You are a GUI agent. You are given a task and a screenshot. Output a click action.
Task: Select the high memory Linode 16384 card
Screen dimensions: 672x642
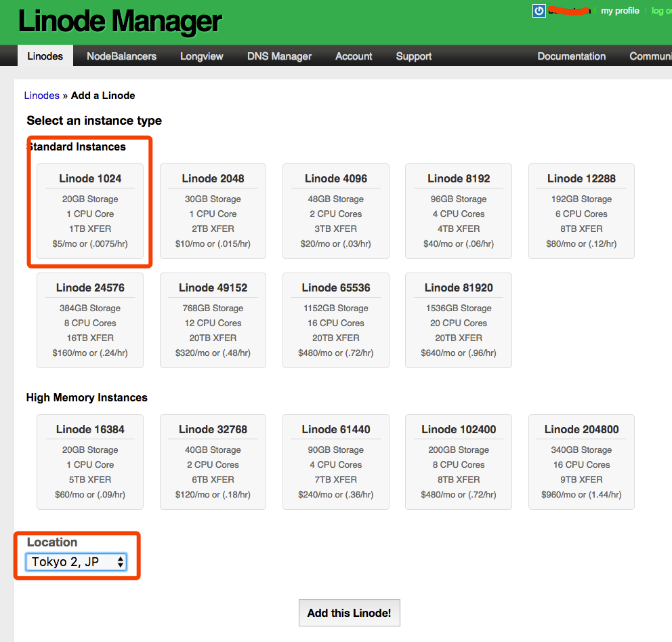coord(90,462)
